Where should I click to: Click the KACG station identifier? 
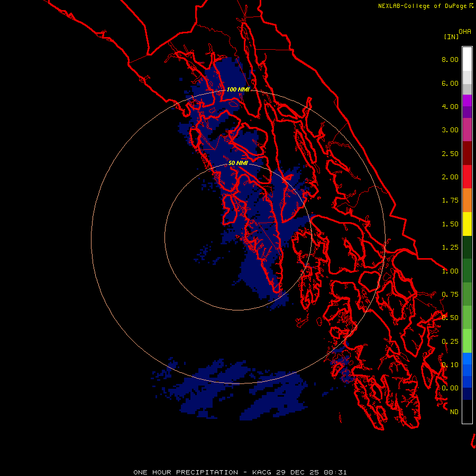point(262,472)
